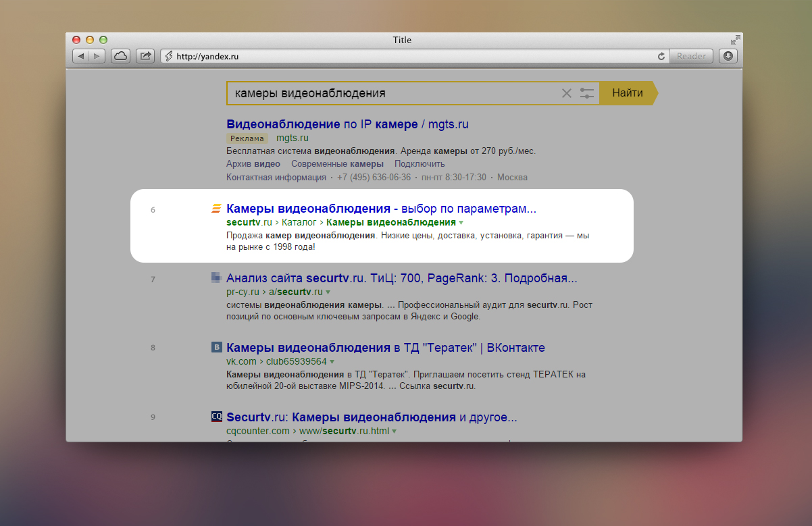Open the Видеонаблюдение по IP камере ad title

(347, 124)
